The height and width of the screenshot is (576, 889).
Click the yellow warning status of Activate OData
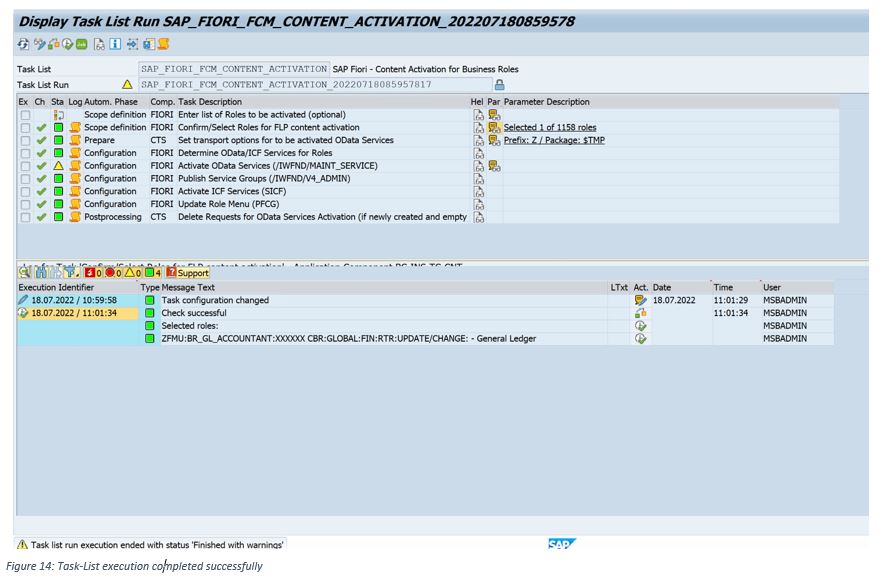(x=58, y=166)
